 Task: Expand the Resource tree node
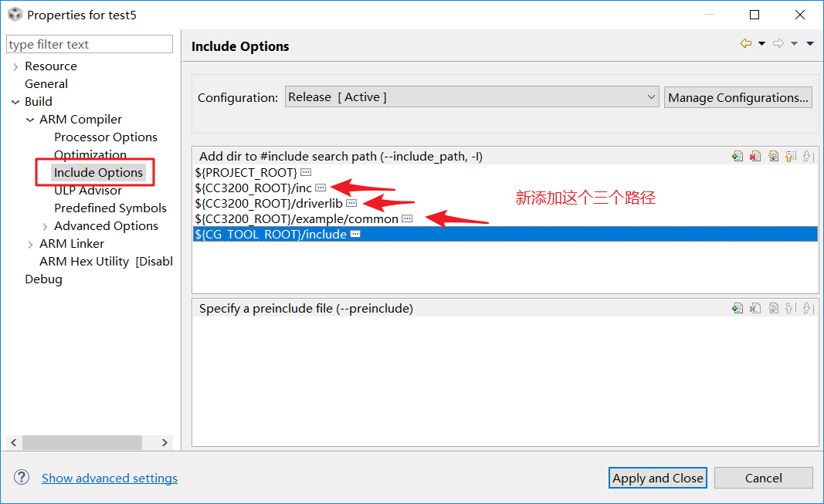tap(15, 67)
